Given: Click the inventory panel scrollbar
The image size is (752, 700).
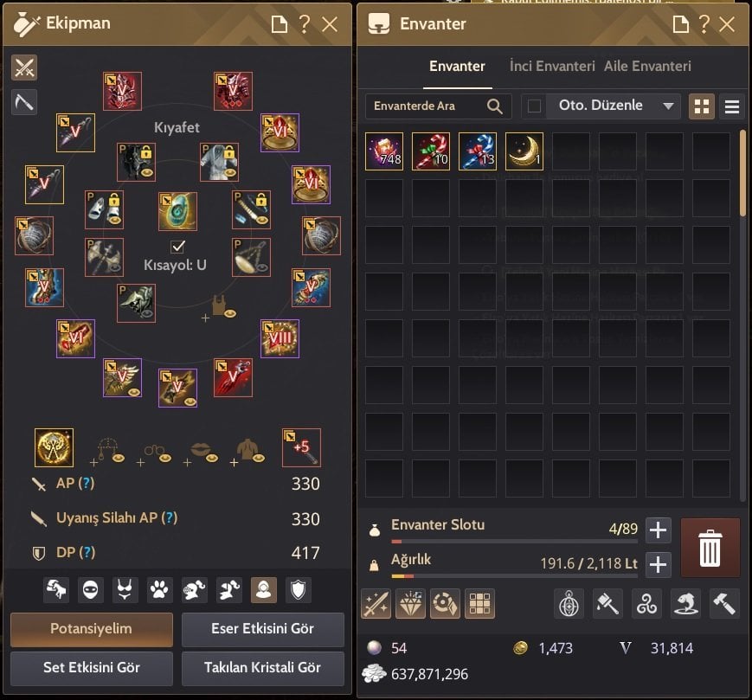Looking at the screenshot, I should pos(742,174).
